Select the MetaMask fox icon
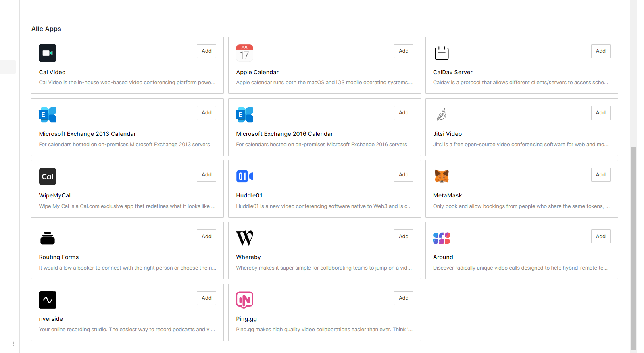The width and height of the screenshot is (644, 353). tap(442, 176)
